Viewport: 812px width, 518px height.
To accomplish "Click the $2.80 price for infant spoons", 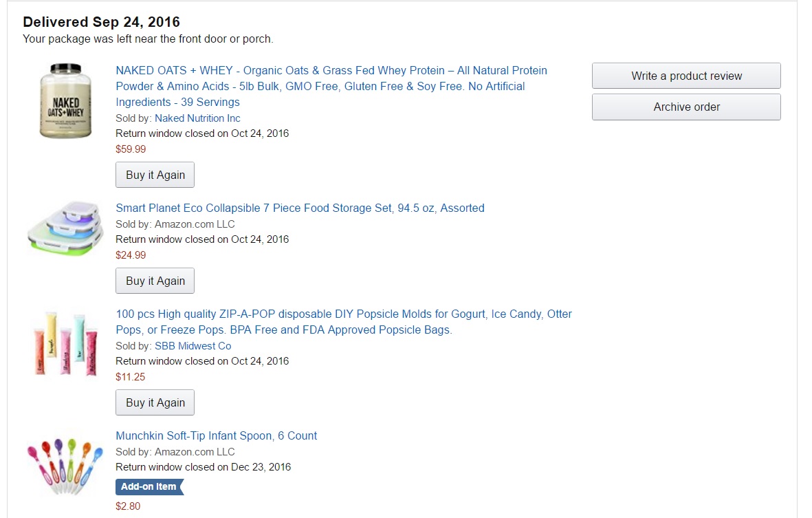I will pyautogui.click(x=128, y=506).
